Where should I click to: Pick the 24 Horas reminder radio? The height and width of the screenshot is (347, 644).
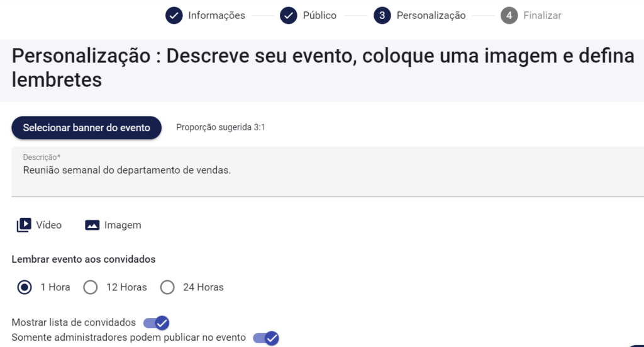(167, 287)
